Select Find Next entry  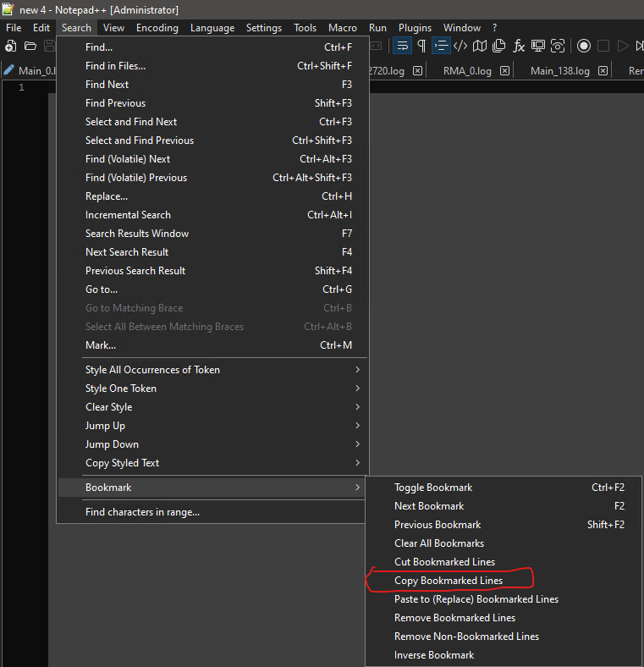tap(212, 85)
